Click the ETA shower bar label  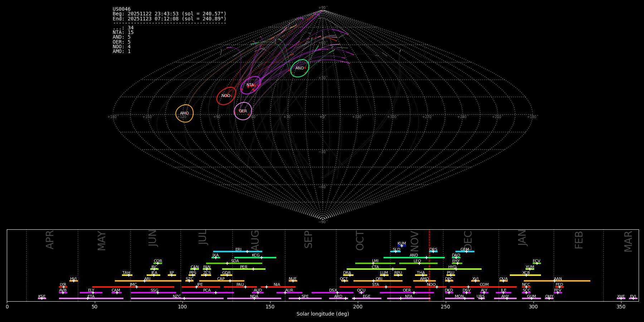[x=91, y=297]
